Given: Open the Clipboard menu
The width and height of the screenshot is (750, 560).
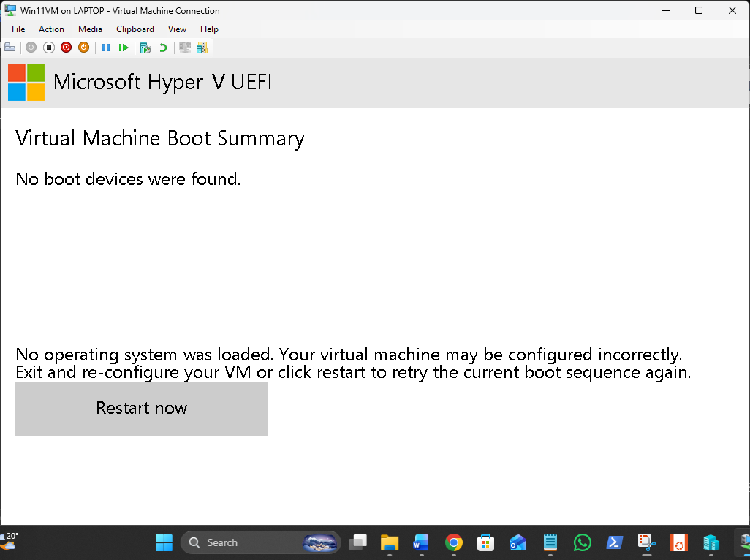Looking at the screenshot, I should pos(135,29).
